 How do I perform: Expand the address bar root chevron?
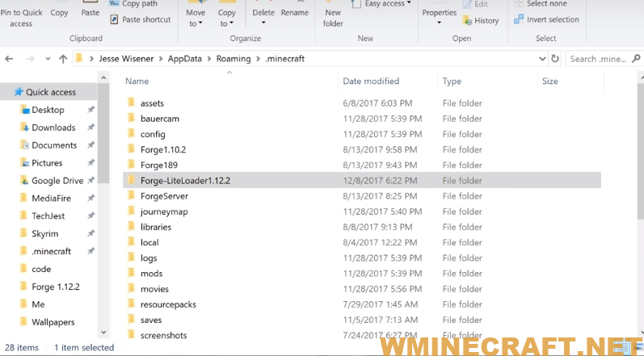(91, 59)
